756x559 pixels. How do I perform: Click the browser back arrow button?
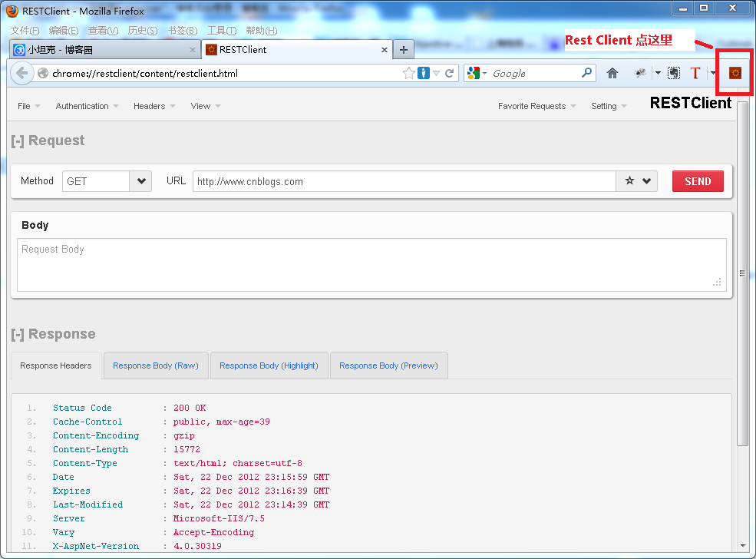click(x=21, y=73)
